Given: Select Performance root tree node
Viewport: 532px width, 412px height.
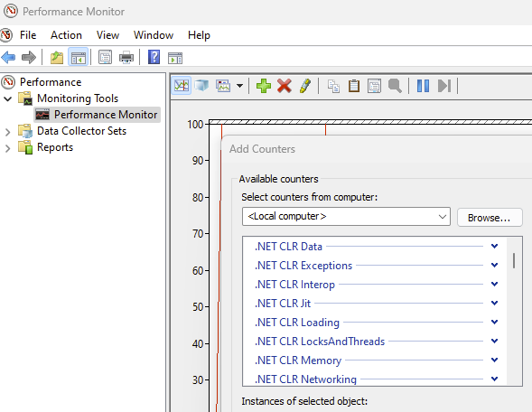Looking at the screenshot, I should [51, 82].
